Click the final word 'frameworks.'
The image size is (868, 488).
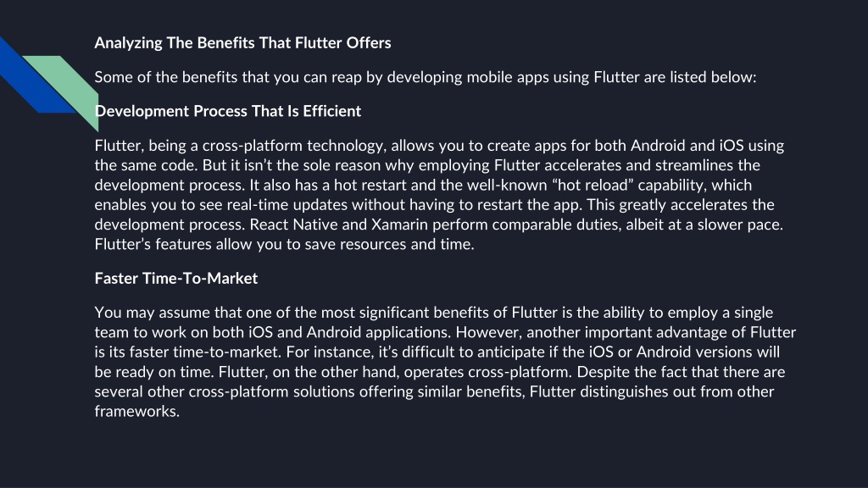137,412
